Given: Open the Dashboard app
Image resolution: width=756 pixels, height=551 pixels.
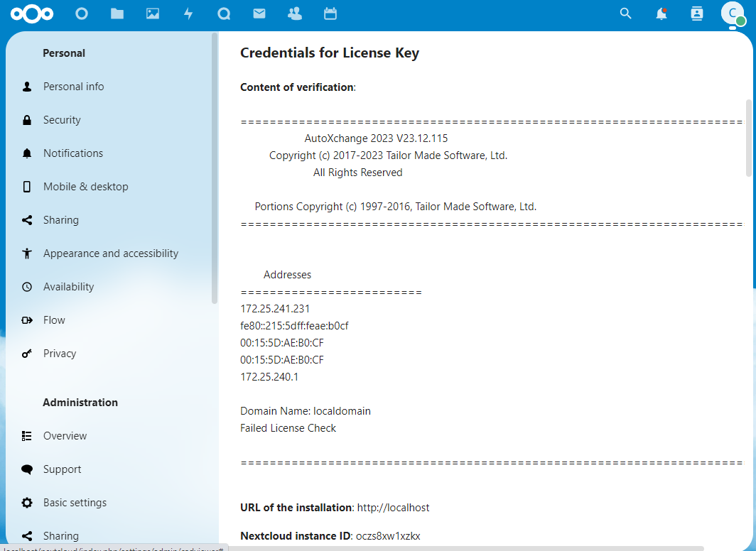Looking at the screenshot, I should pyautogui.click(x=82, y=14).
